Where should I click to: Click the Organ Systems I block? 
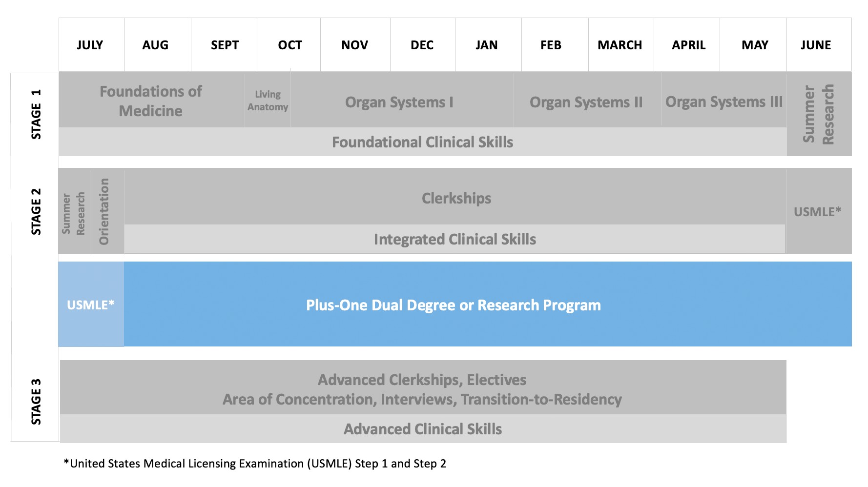pyautogui.click(x=400, y=102)
